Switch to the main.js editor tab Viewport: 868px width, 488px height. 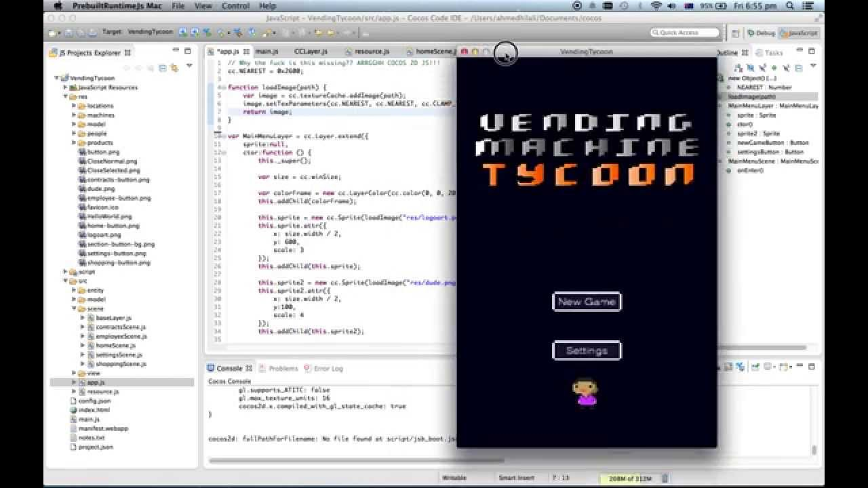[x=267, y=52]
